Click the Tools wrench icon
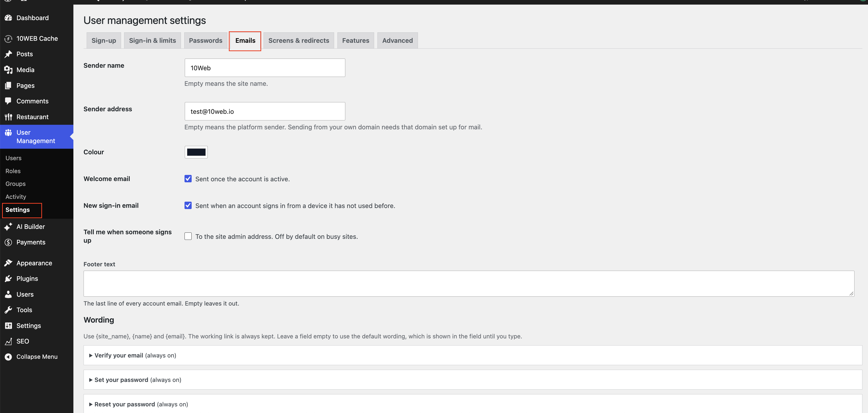This screenshot has width=868, height=413. [8, 310]
